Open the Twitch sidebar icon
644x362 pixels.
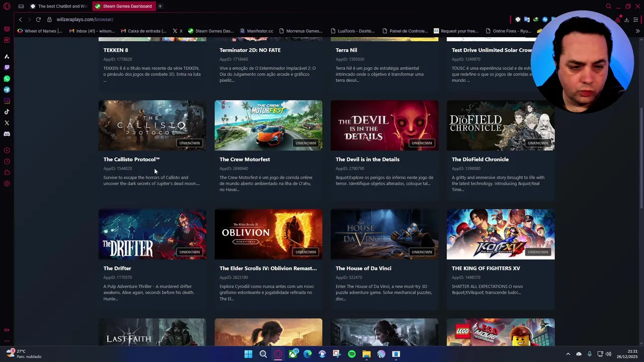(x=7, y=67)
